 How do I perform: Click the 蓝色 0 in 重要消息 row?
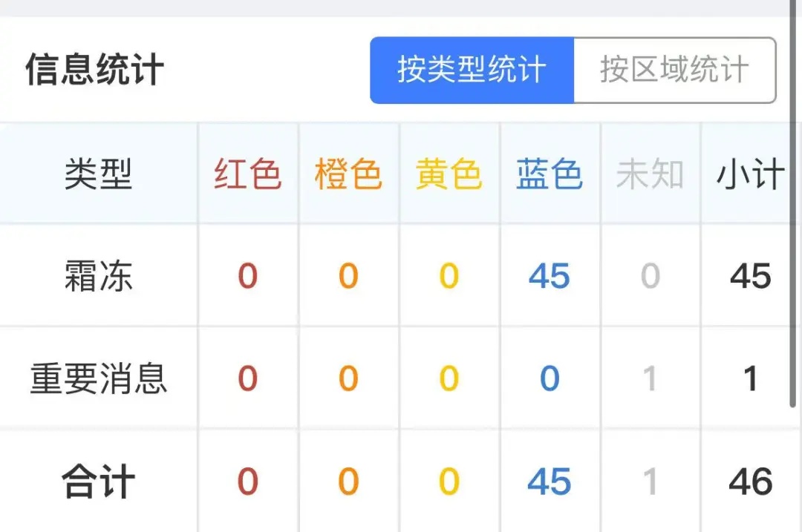coord(549,378)
